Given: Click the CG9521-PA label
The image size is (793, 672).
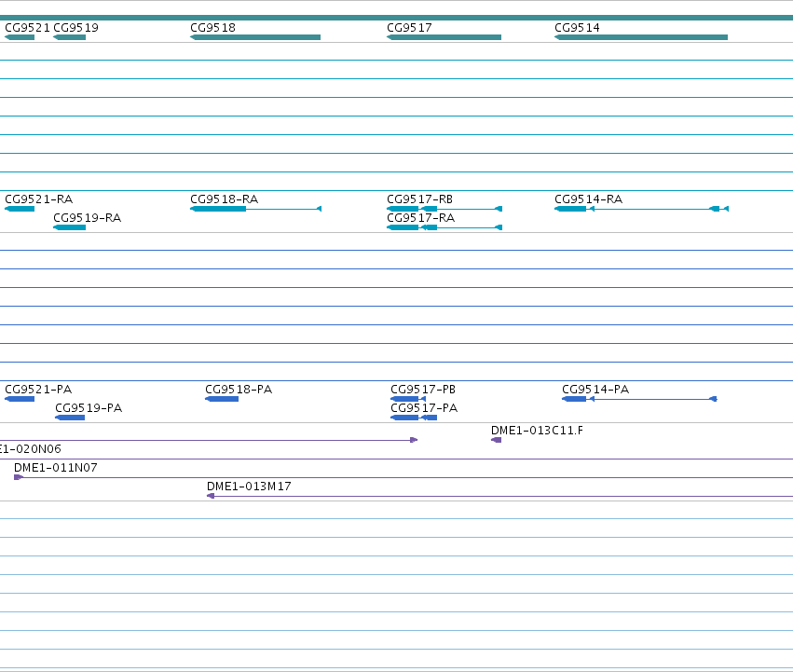Looking at the screenshot, I should tap(38, 390).
